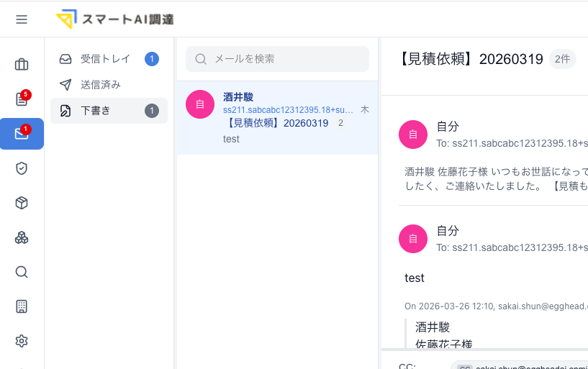Open the 送信済み folder
588x369 pixels.
tap(109, 85)
